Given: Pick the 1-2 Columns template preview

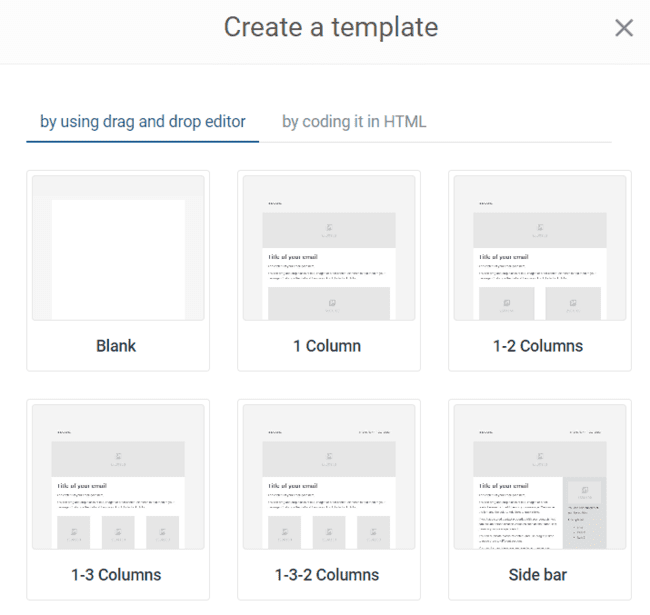Looking at the screenshot, I should point(540,248).
